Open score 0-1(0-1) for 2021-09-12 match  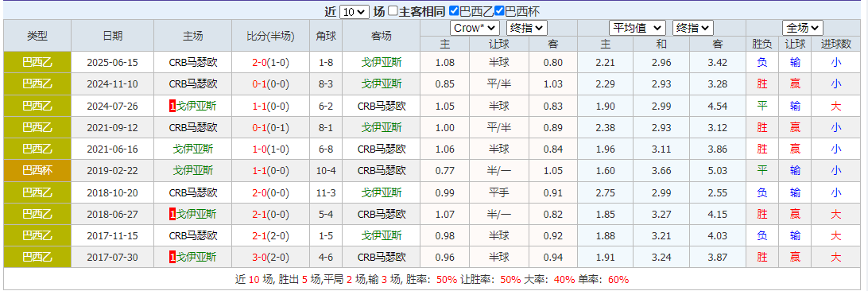270,127
